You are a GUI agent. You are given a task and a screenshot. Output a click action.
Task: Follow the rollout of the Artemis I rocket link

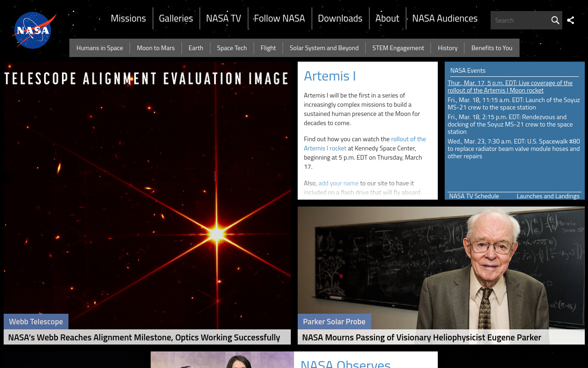[365, 144]
